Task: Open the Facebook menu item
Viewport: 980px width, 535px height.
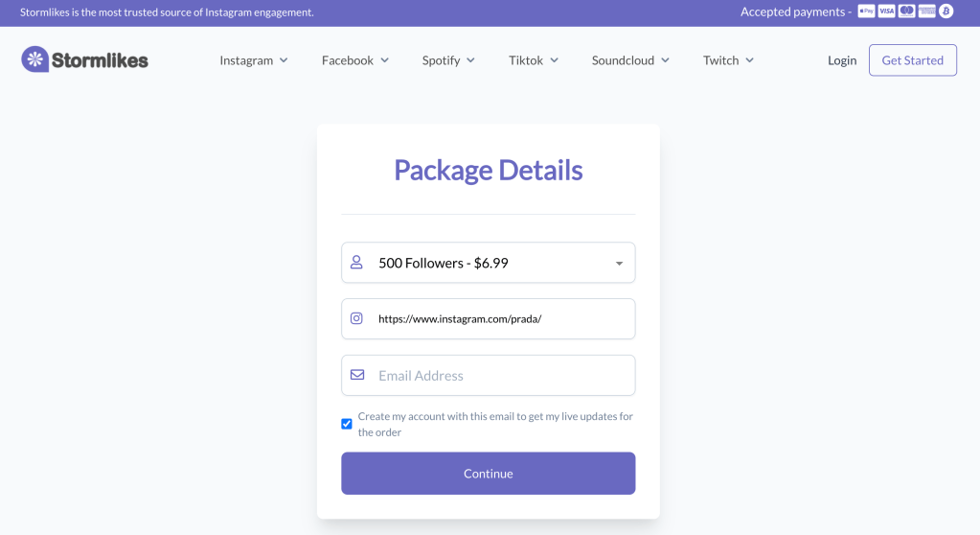Action: coord(354,60)
